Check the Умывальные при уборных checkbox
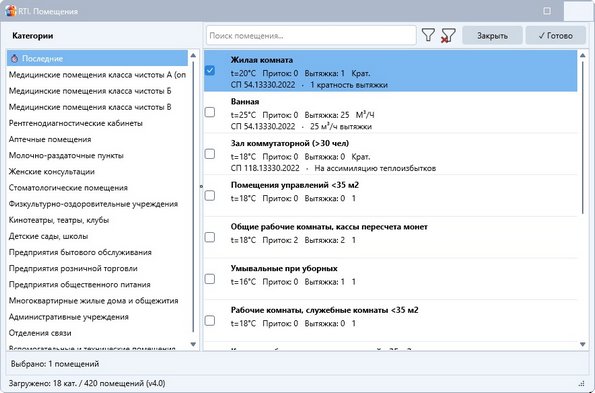The image size is (595, 393). pos(210,279)
